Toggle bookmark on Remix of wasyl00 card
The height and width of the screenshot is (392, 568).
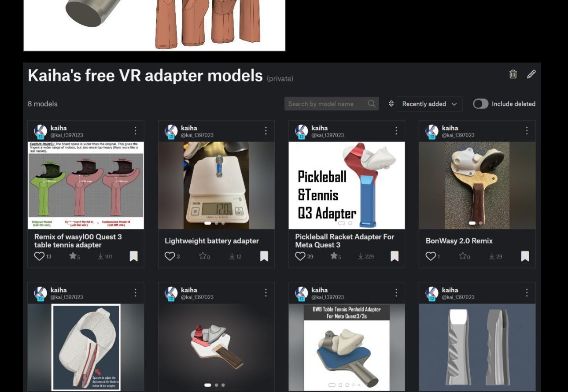tap(133, 256)
